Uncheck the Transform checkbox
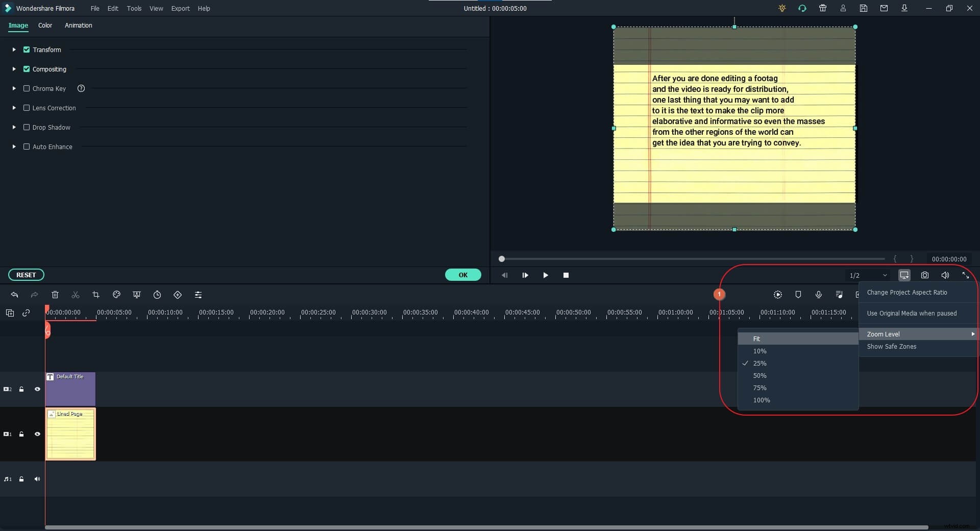This screenshot has width=980, height=531. point(27,50)
